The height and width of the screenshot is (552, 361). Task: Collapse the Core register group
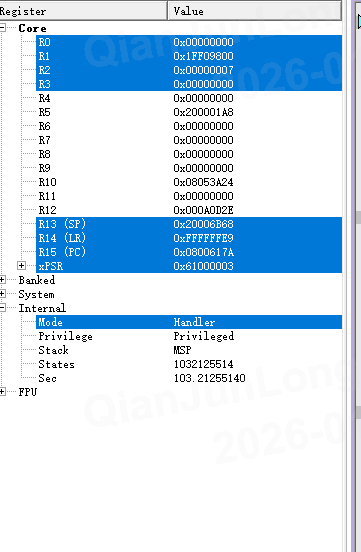[x=2, y=28]
